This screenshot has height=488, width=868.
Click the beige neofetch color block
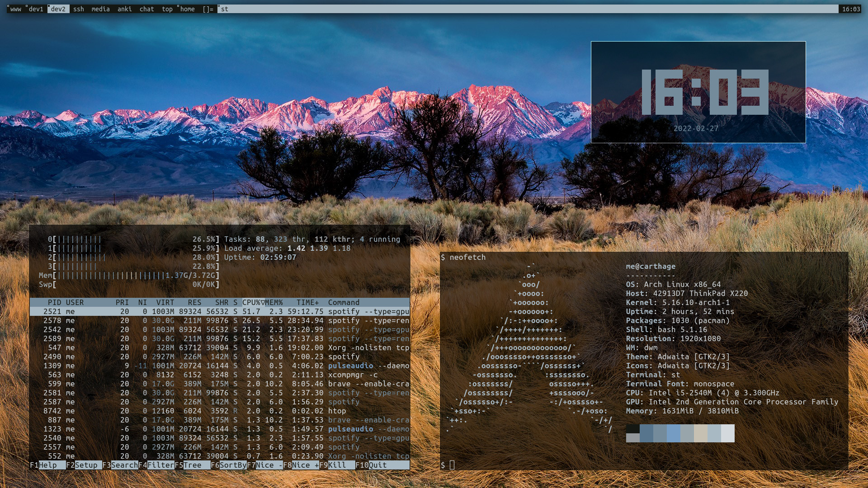click(701, 433)
